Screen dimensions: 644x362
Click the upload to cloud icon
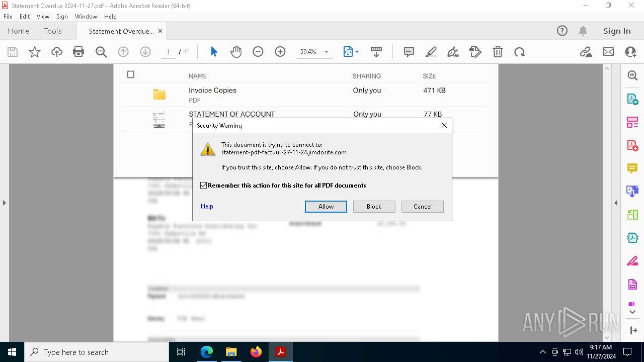pyautogui.click(x=57, y=52)
